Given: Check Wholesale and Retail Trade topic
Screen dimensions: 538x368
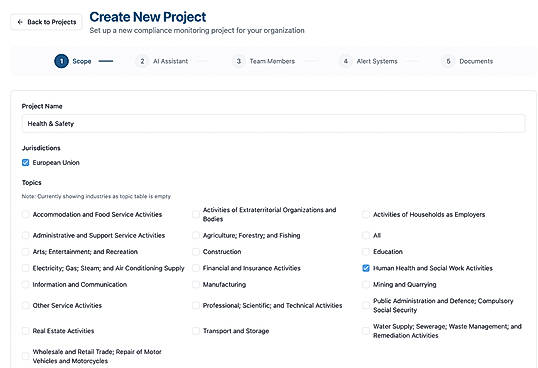Looking at the screenshot, I should click(25, 356).
